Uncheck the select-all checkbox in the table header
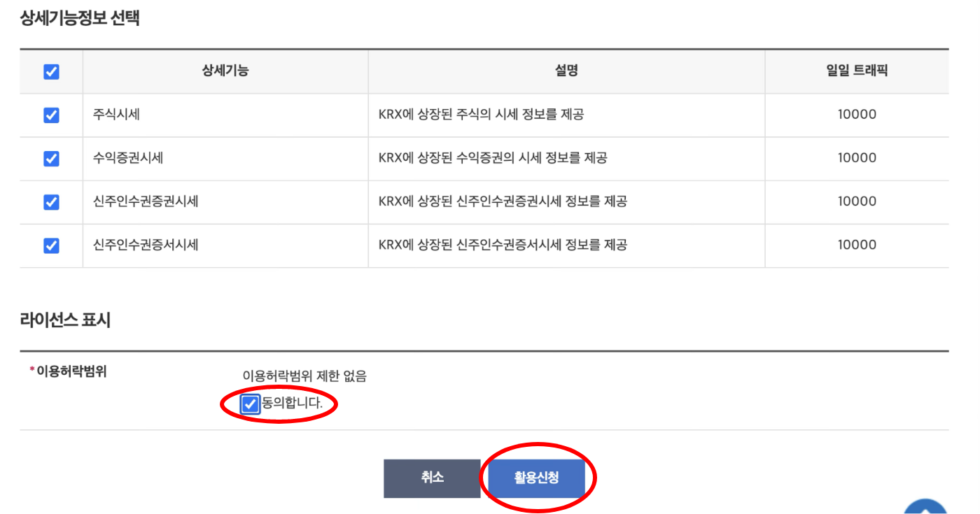This screenshot has width=980, height=514. (50, 71)
